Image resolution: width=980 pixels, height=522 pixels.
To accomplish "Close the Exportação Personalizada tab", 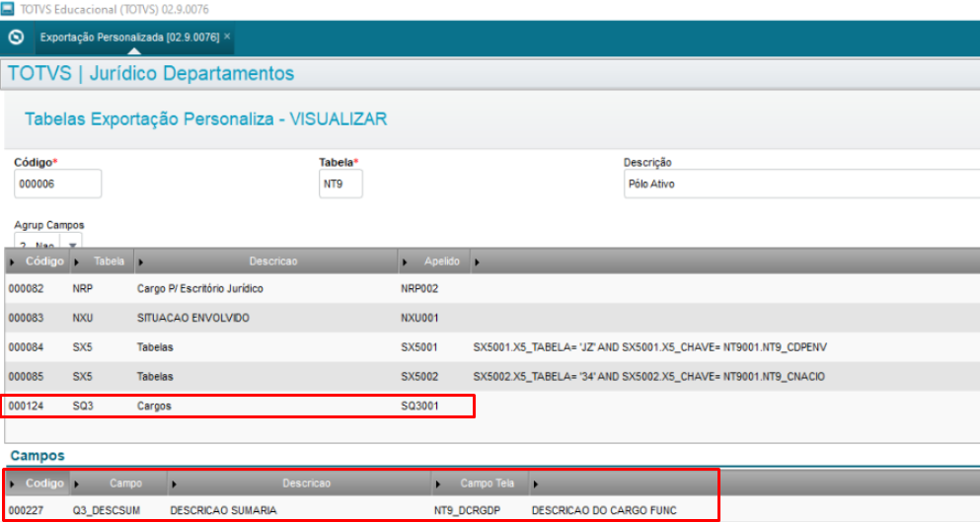I will tap(228, 37).
